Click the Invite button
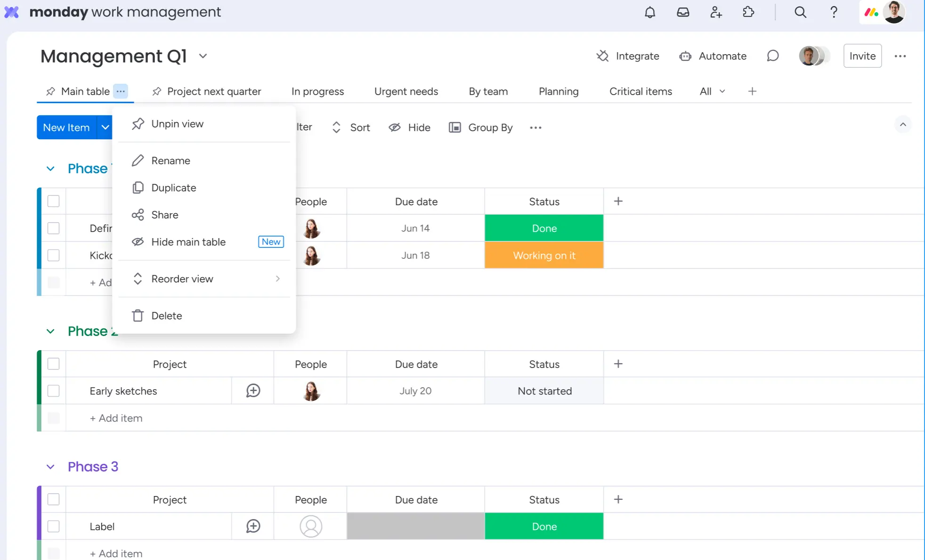This screenshot has width=925, height=560. [x=862, y=56]
